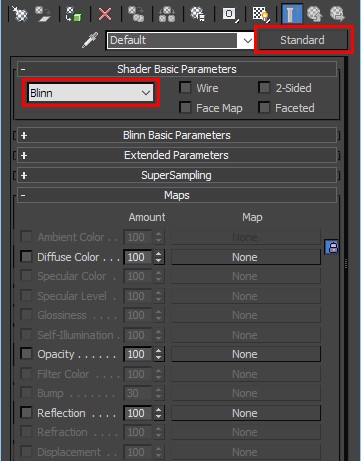
Task: Toggle the ambient-diffuse map lock icon
Action: [x=332, y=247]
